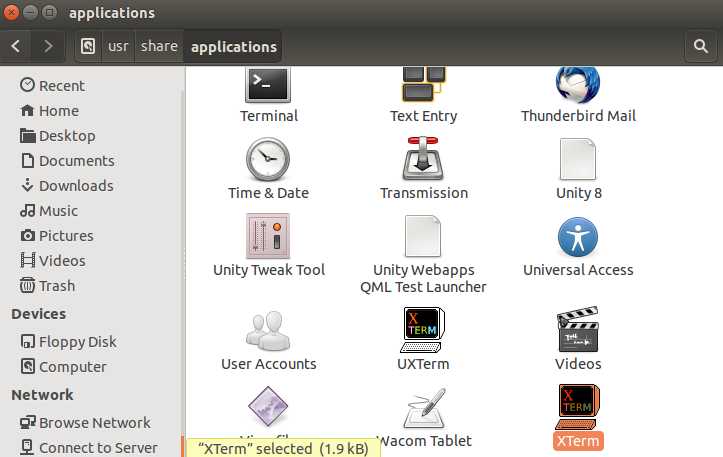Select the Unity 8 file icon
723x457 pixels.
(x=578, y=159)
